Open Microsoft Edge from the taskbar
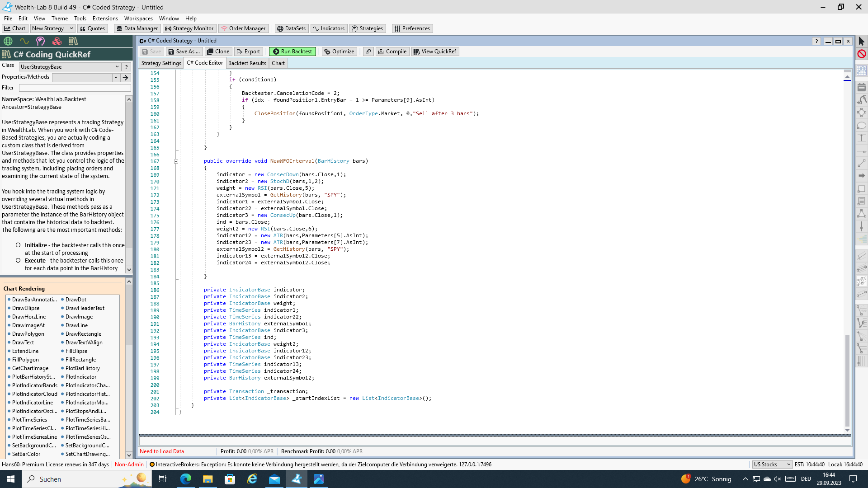 point(186,479)
